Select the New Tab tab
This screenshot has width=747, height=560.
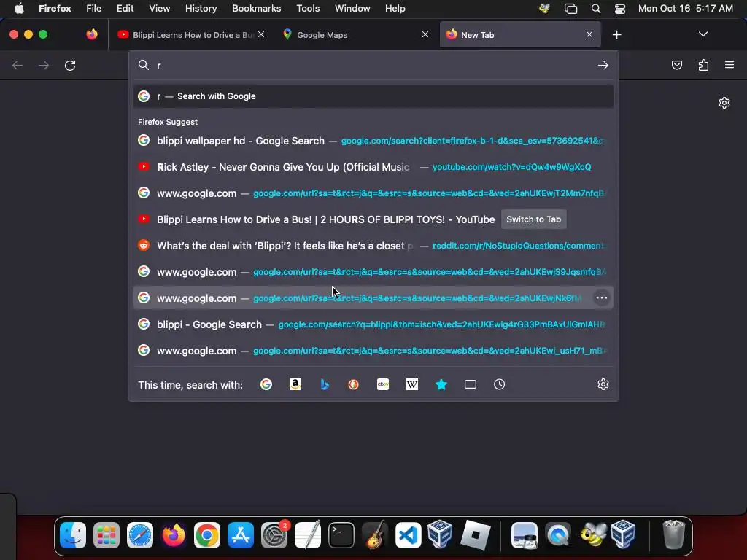pyautogui.click(x=519, y=35)
